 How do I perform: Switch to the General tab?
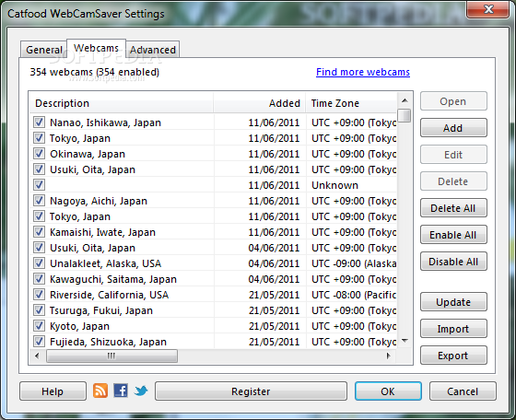[x=44, y=50]
